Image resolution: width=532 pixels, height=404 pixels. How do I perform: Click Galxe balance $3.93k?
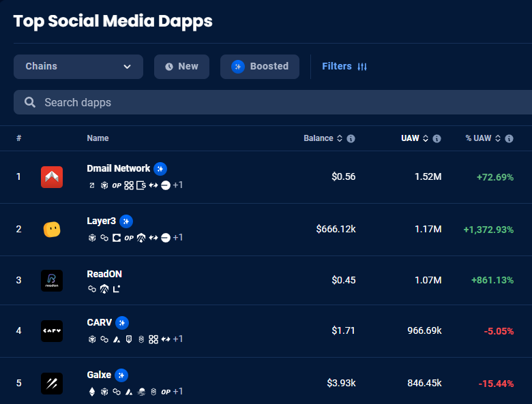click(341, 383)
